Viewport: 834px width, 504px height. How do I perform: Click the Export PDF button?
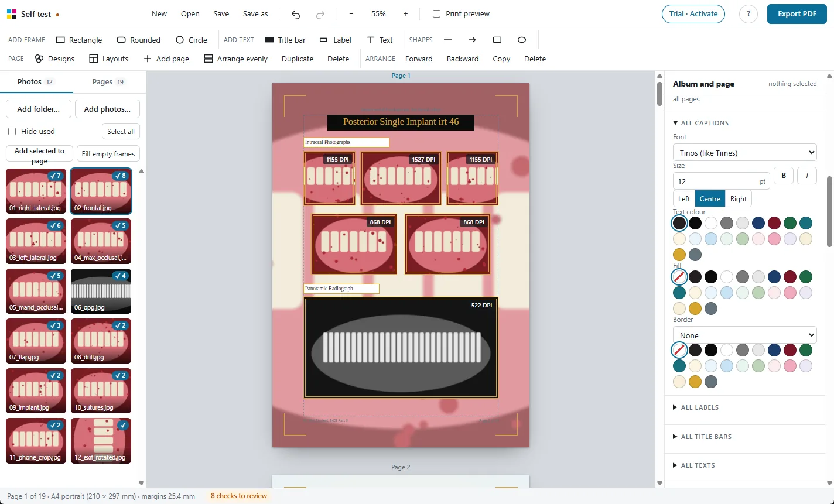(797, 14)
